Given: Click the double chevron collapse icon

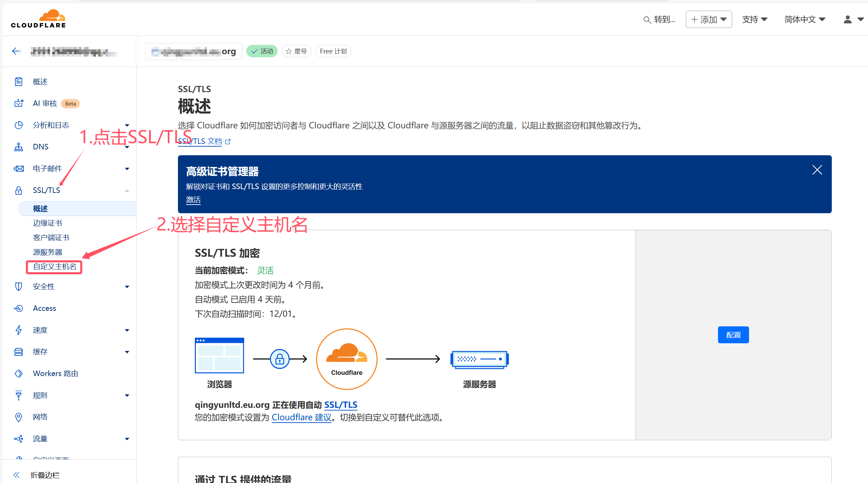Looking at the screenshot, I should (16, 475).
